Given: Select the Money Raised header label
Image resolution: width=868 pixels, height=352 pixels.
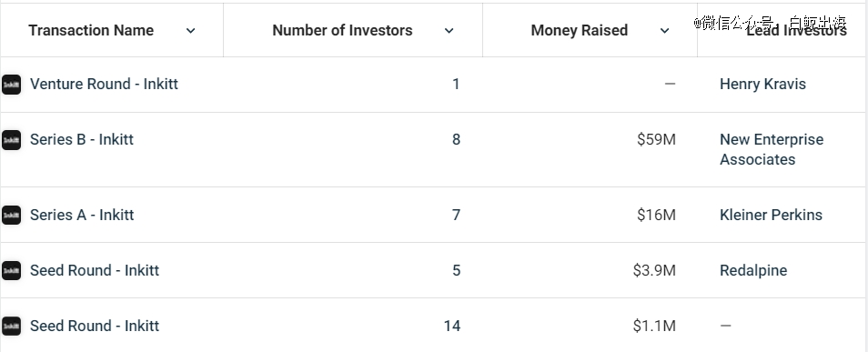Looking at the screenshot, I should tap(579, 30).
